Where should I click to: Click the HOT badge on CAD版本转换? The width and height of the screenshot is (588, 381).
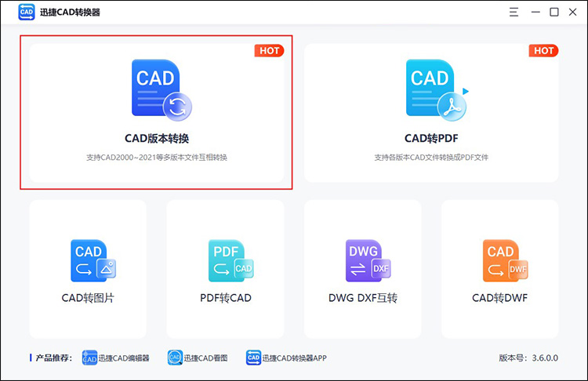(x=269, y=51)
